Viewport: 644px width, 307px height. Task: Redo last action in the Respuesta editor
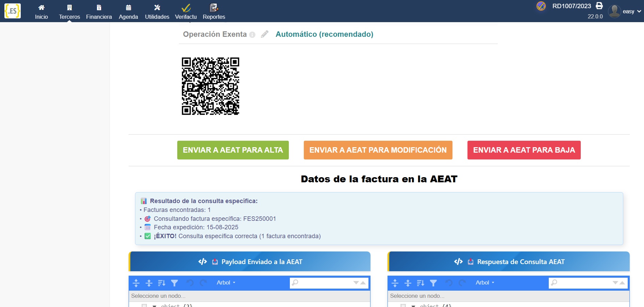click(x=462, y=283)
